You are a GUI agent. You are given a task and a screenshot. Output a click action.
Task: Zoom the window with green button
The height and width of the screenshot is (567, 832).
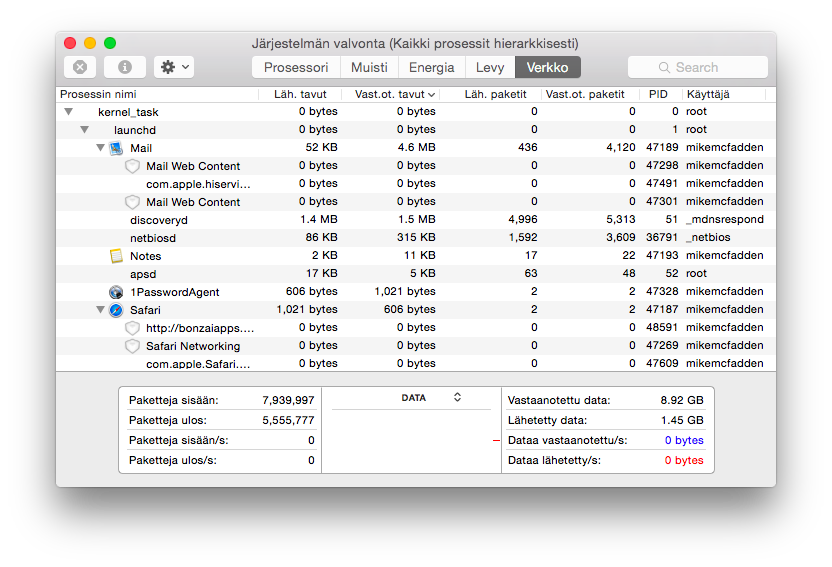[110, 43]
